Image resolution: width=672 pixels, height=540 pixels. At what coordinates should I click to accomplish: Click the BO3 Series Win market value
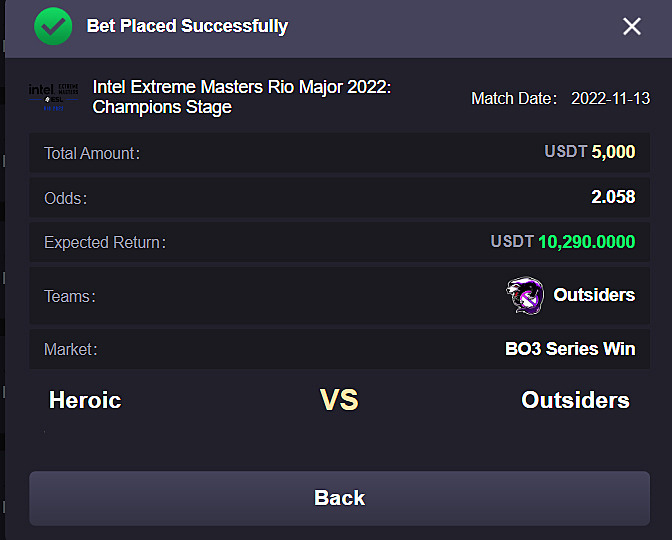570,349
